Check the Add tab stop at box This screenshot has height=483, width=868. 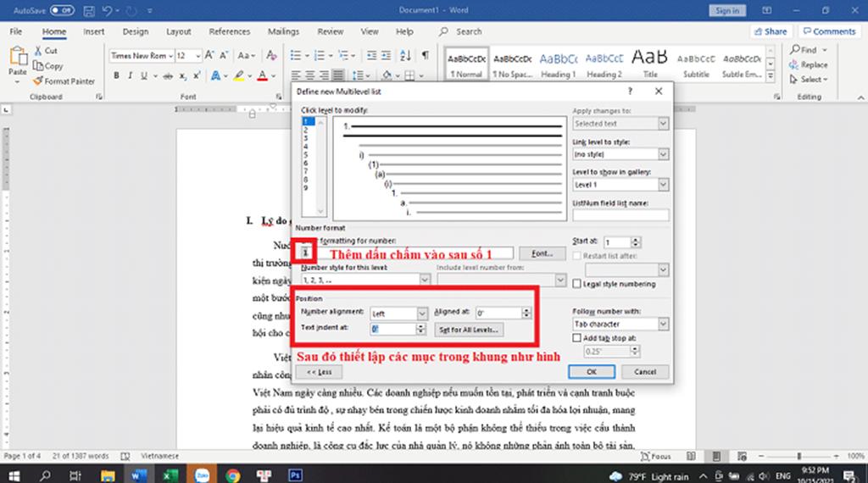pyautogui.click(x=576, y=337)
